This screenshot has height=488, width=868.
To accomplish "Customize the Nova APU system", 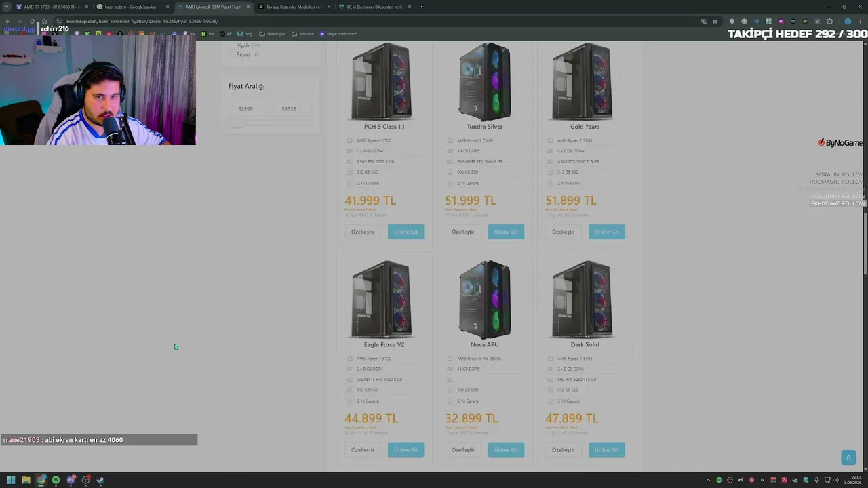I will [x=463, y=449].
